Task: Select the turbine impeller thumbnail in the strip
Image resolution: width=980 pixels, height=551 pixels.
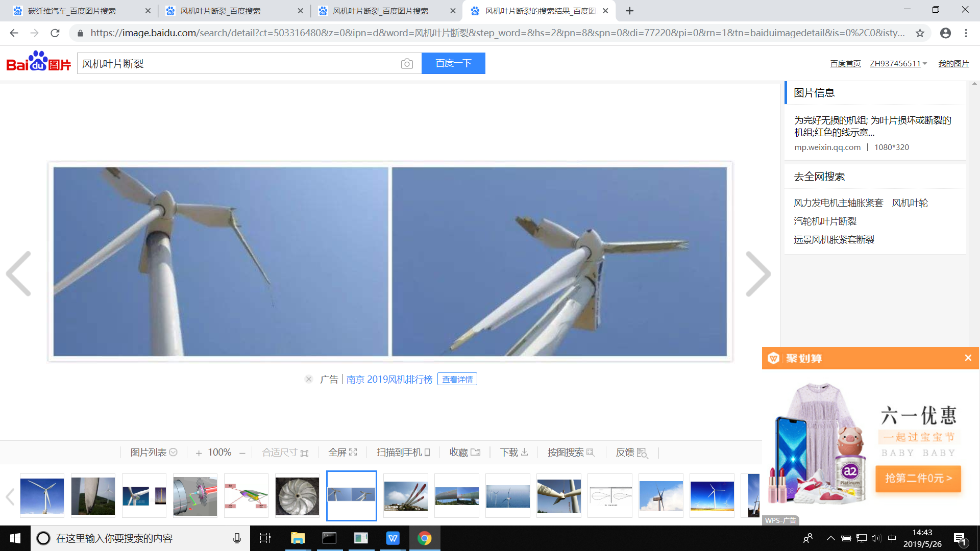Action: point(297,496)
